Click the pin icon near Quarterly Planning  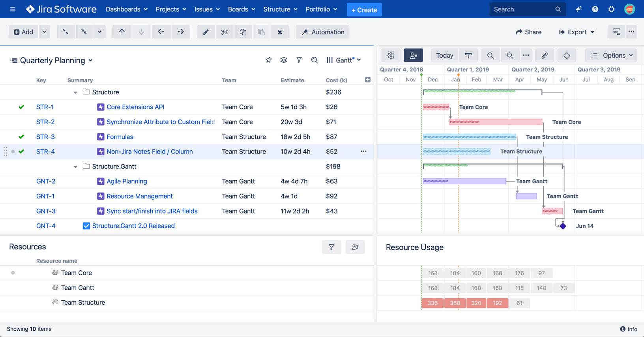(269, 60)
